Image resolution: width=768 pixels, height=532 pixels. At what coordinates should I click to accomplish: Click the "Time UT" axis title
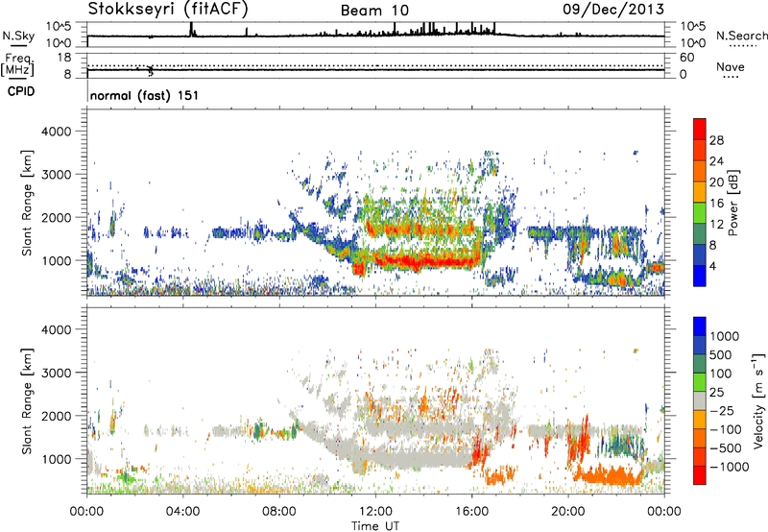click(375, 526)
